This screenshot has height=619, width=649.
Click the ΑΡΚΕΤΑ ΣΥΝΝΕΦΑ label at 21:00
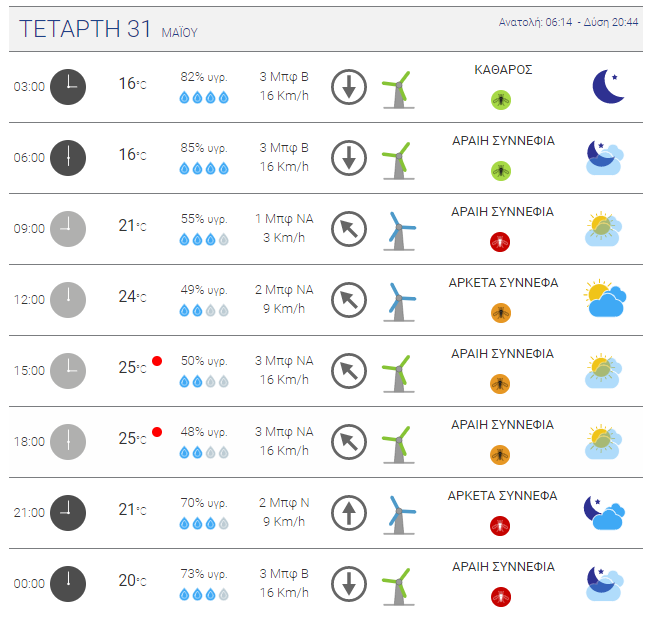click(502, 495)
